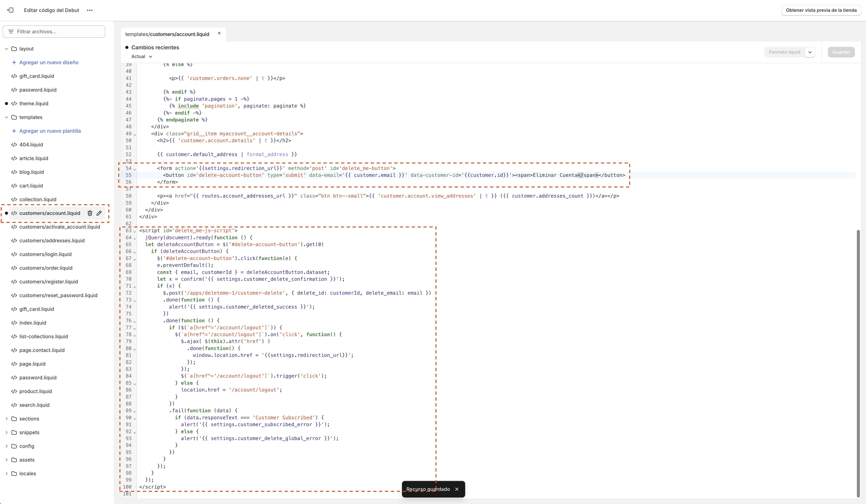This screenshot has width=866, height=504.
Task: Open customers/activate_account.liquid file
Action: 59,227
